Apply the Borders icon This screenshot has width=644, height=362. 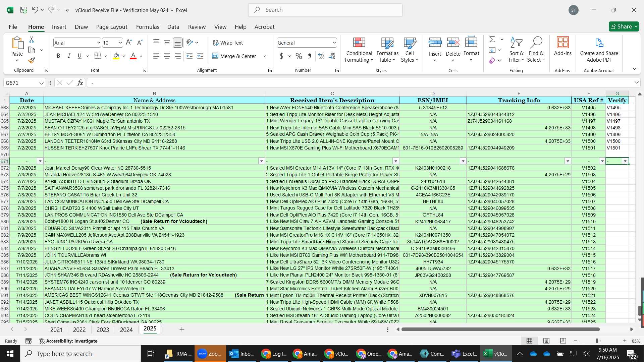coord(98,56)
